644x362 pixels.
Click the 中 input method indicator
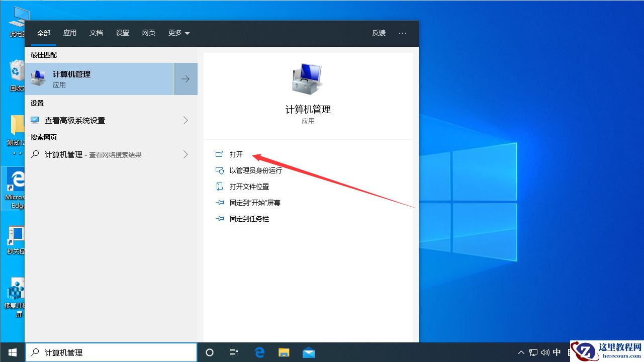(557, 352)
